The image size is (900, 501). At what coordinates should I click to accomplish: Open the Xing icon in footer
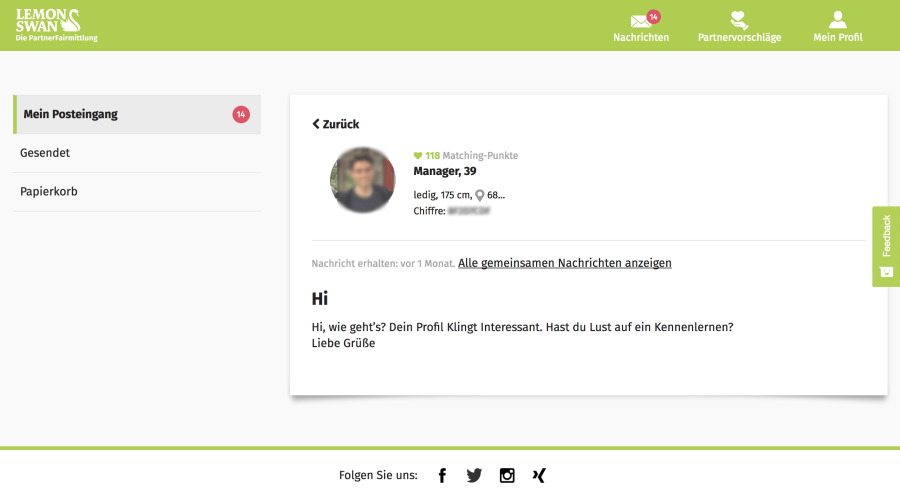click(x=539, y=475)
